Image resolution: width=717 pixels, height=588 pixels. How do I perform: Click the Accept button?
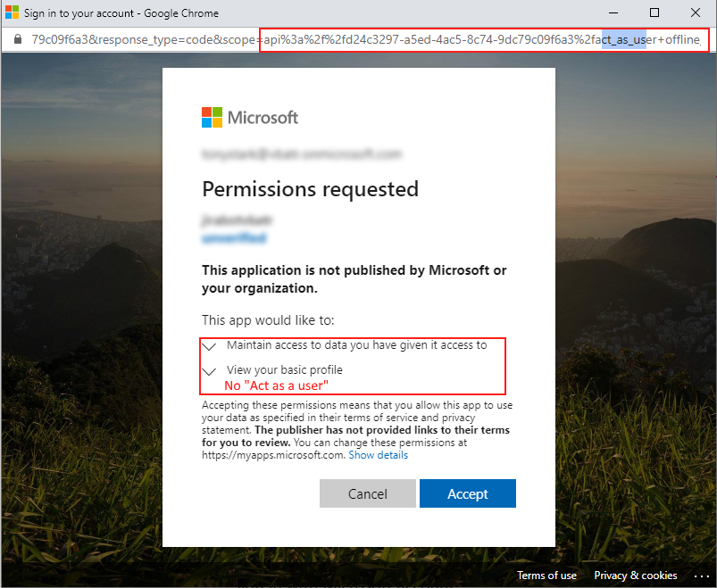[467, 493]
